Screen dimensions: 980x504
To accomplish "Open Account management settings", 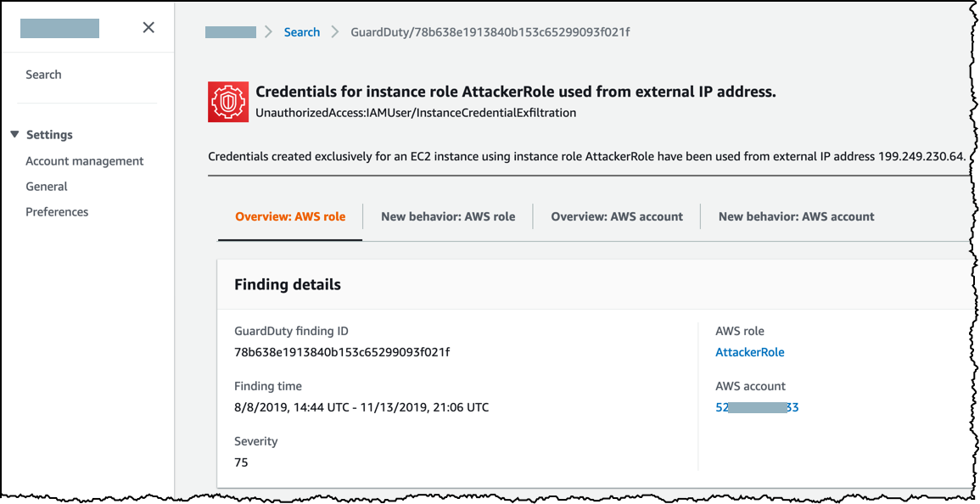I will [84, 160].
